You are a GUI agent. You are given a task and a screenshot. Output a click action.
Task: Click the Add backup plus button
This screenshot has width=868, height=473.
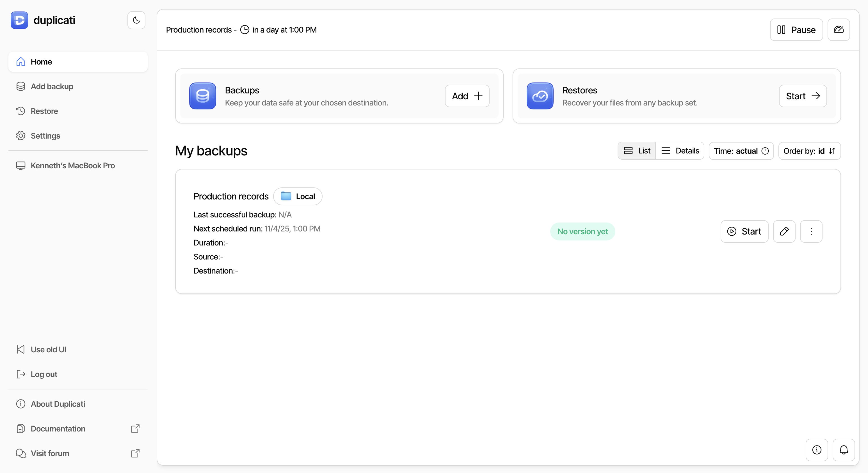[467, 96]
